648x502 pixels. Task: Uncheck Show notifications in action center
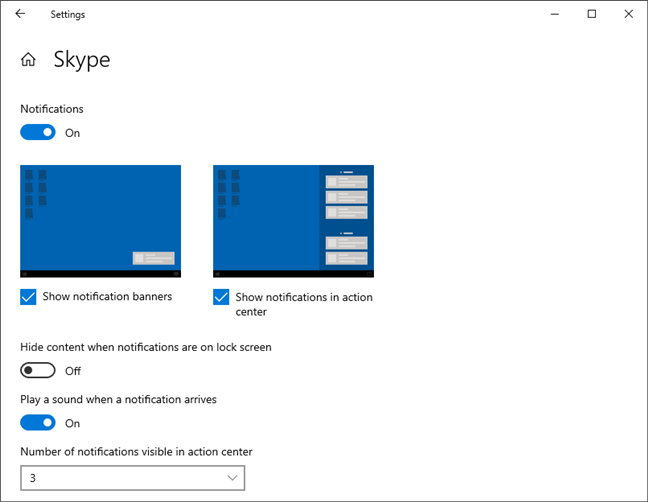221,297
